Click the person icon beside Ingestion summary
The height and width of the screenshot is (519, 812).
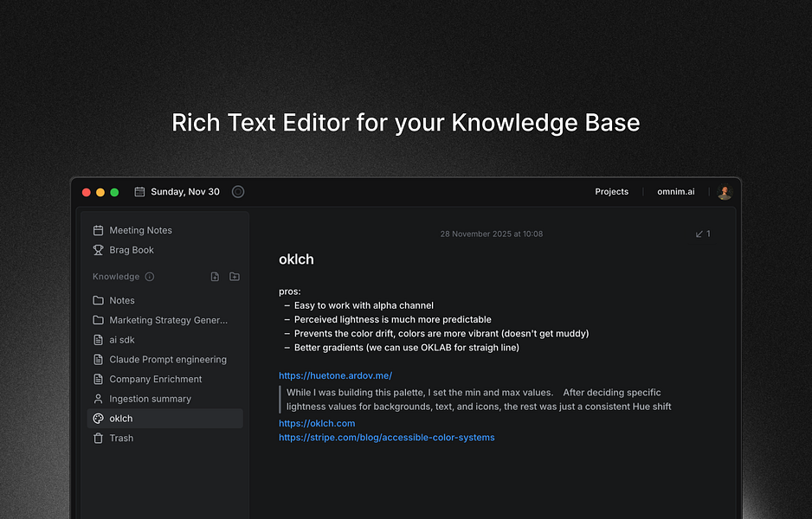[98, 399]
